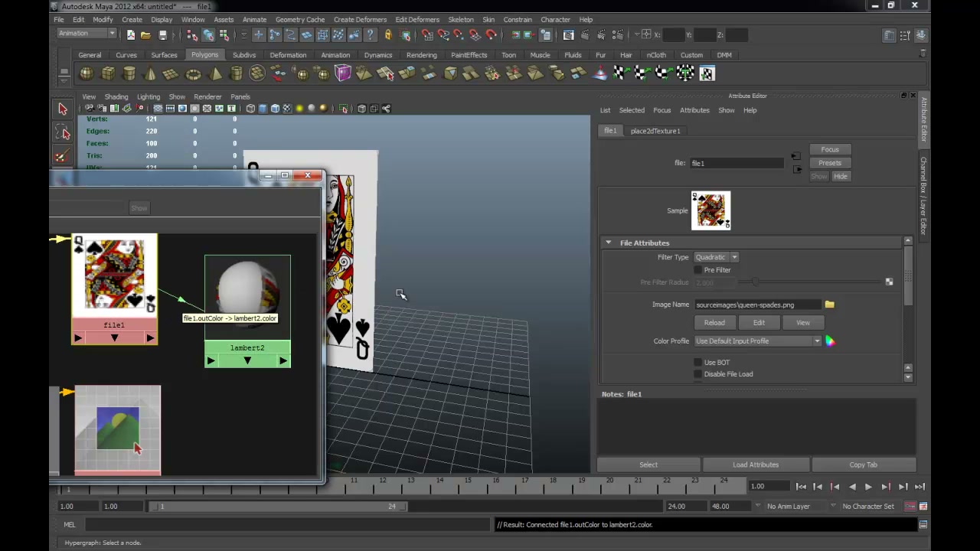Open the Filter Type Quadratic dropdown
The image size is (980, 551).
[x=716, y=257]
